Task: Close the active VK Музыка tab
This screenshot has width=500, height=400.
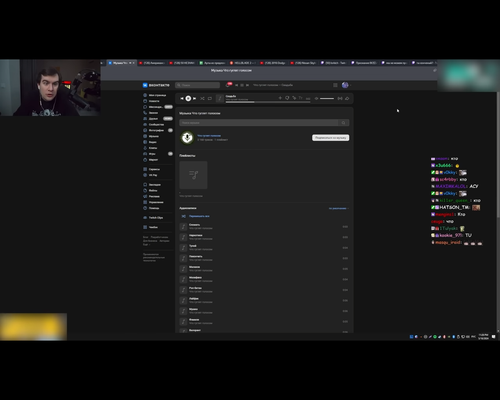Action: (x=134, y=63)
